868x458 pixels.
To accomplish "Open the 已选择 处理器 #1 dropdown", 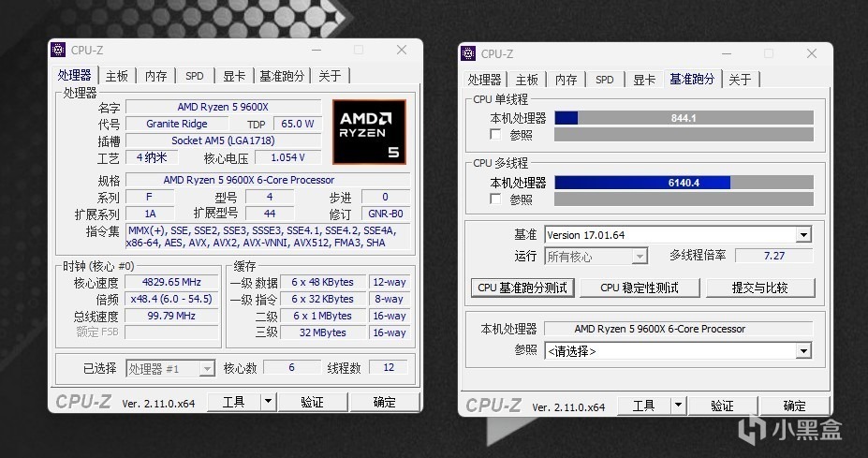I will (x=207, y=368).
